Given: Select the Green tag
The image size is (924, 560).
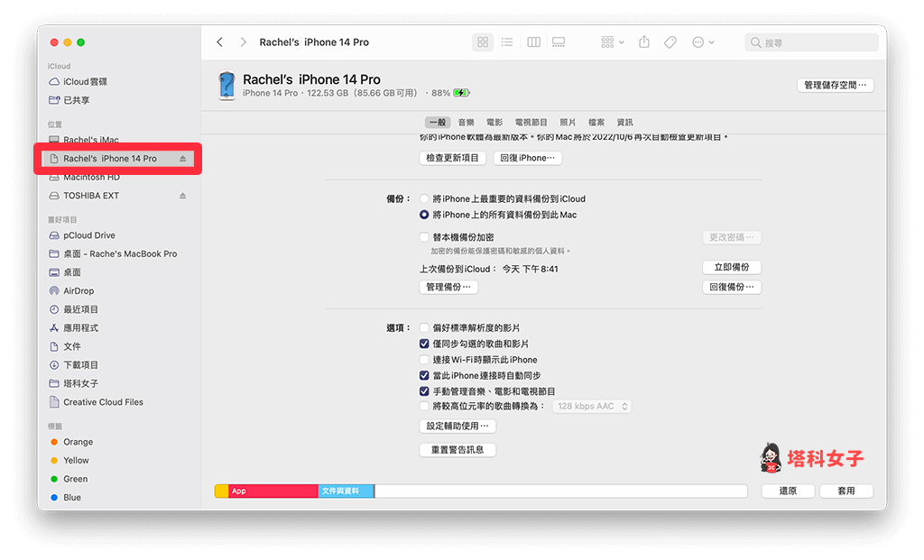Looking at the screenshot, I should 76,479.
